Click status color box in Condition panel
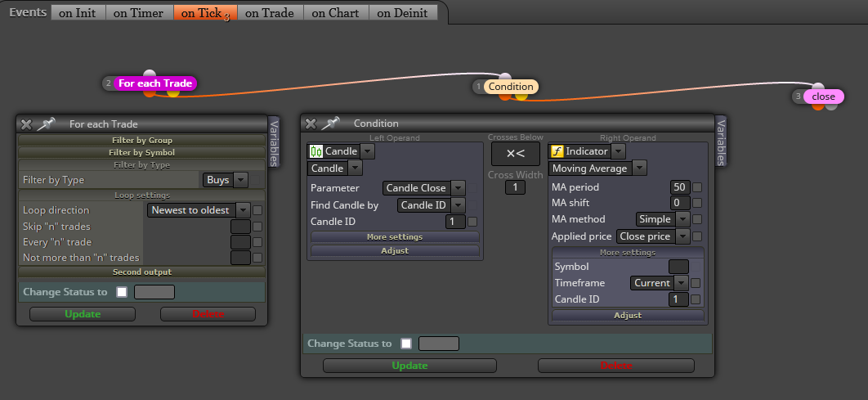 (438, 344)
